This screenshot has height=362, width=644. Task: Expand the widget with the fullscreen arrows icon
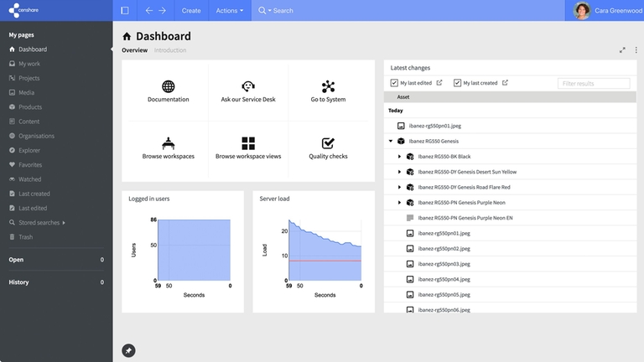[622, 50]
